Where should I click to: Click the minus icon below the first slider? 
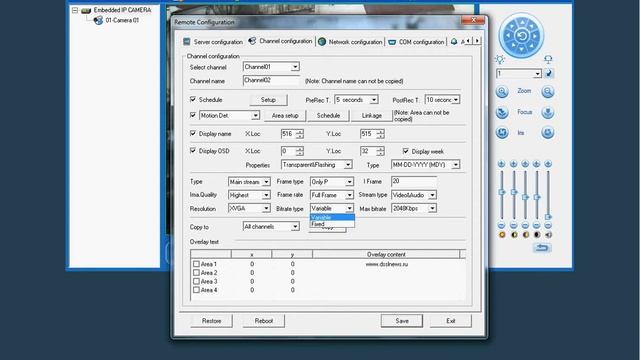(502, 225)
